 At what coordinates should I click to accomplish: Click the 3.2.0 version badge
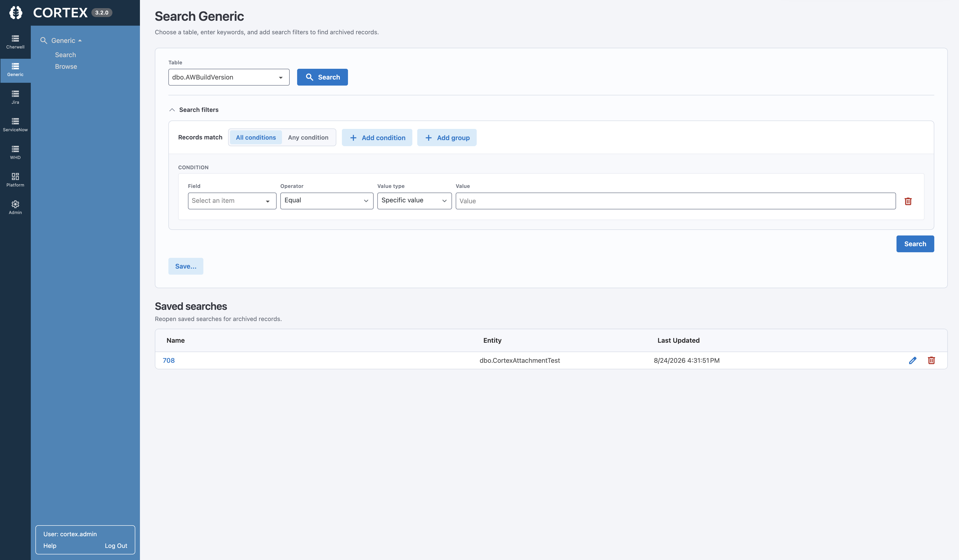(102, 13)
